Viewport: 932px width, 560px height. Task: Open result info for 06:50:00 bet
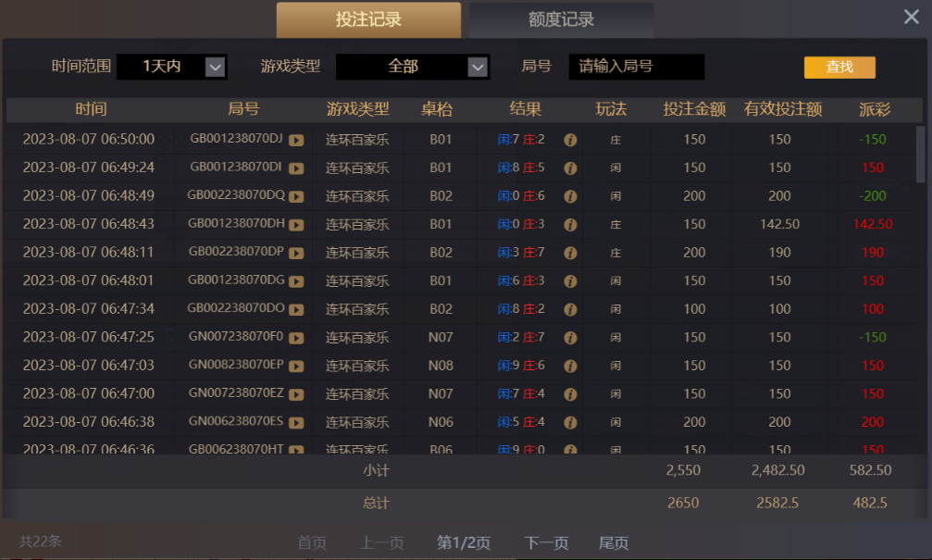pos(570,141)
